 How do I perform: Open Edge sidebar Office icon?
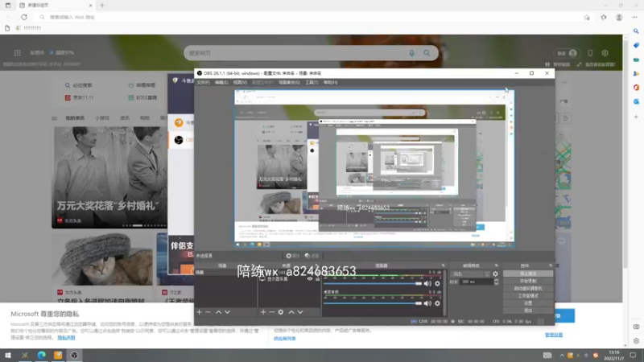[x=636, y=88]
